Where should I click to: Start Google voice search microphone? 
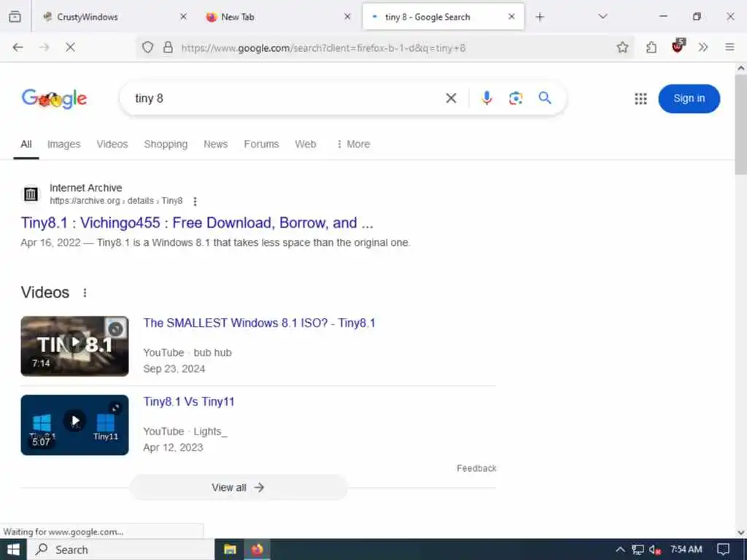click(x=487, y=98)
